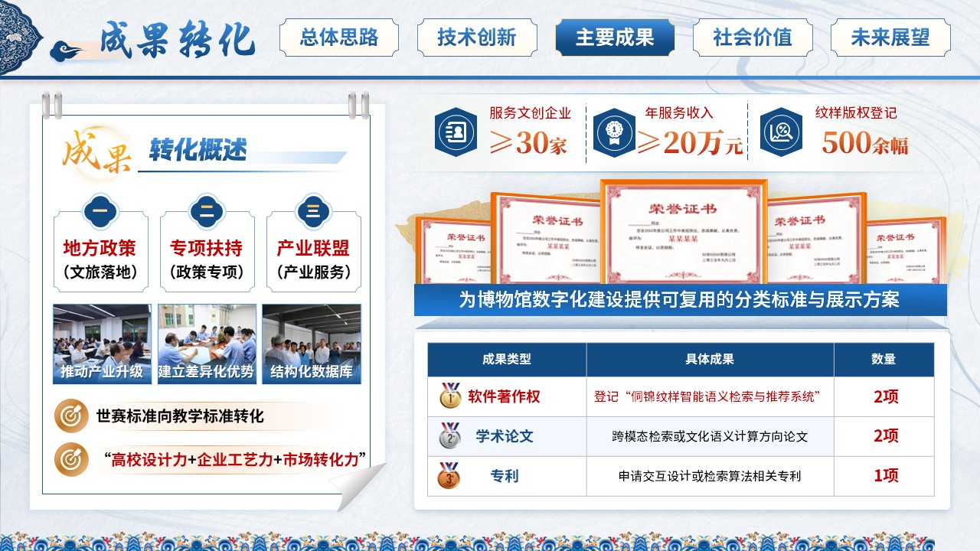Select the 专项扶持 card
Screen dimensions: 980x551
[x=207, y=251]
